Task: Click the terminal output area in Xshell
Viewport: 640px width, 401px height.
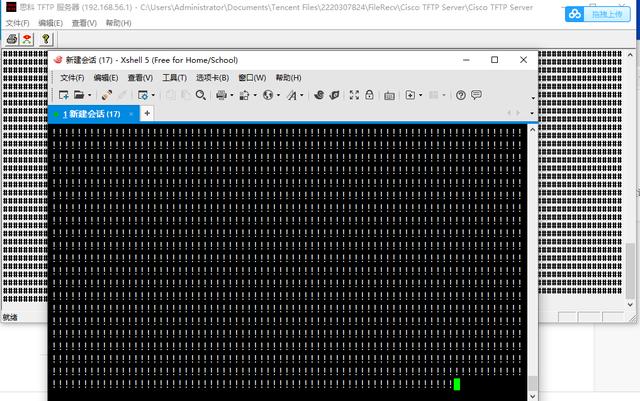Action: tap(287, 261)
